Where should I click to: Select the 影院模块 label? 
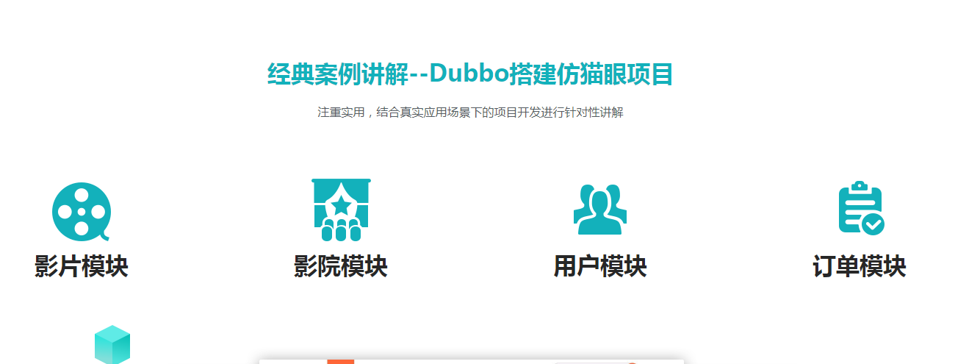pos(341,266)
